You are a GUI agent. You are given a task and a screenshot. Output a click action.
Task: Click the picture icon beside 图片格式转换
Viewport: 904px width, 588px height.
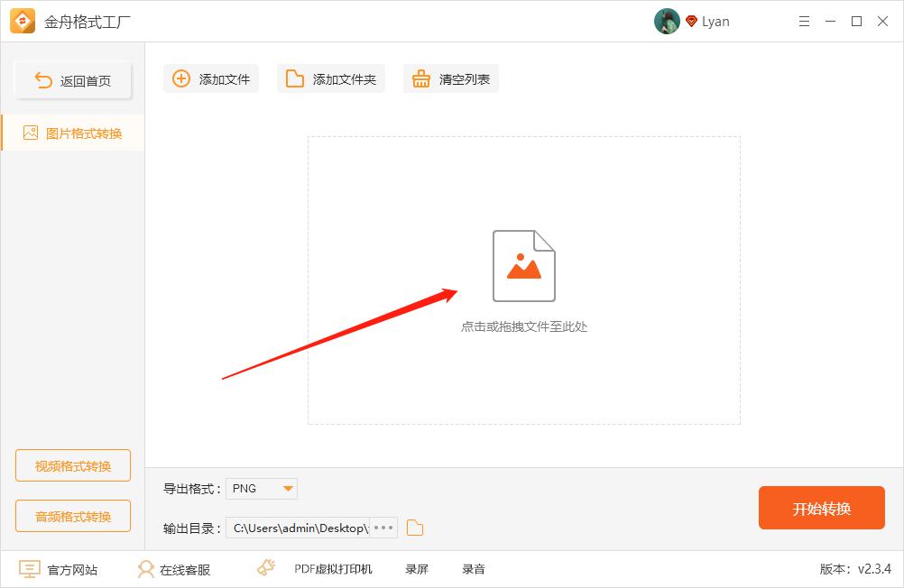[x=29, y=132]
